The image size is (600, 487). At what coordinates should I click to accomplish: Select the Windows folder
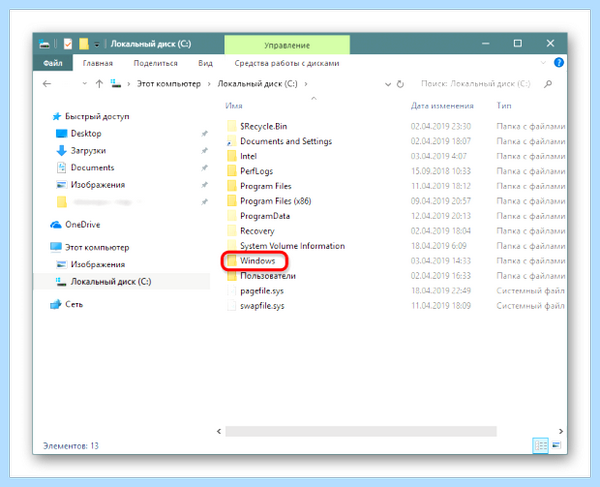coord(257,261)
